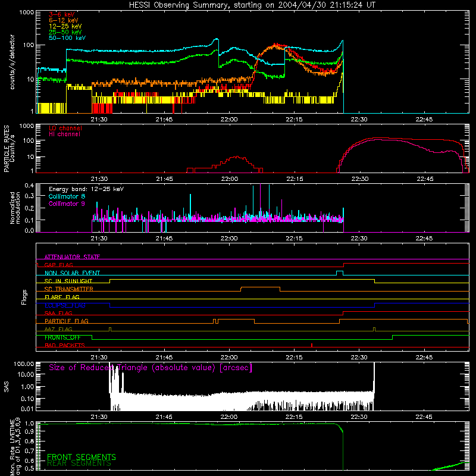This screenshot has height=476, width=476.
Task: Click the Normalized modulation axis label
Action: click(x=15, y=208)
